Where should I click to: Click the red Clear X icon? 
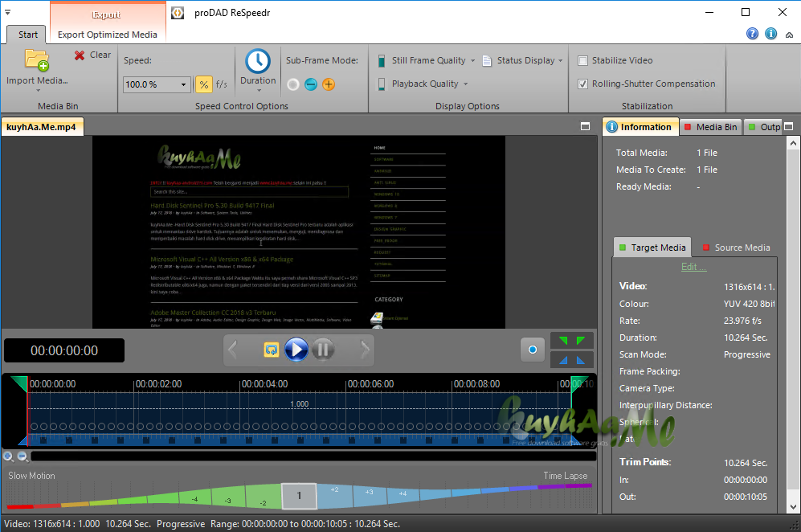point(80,55)
